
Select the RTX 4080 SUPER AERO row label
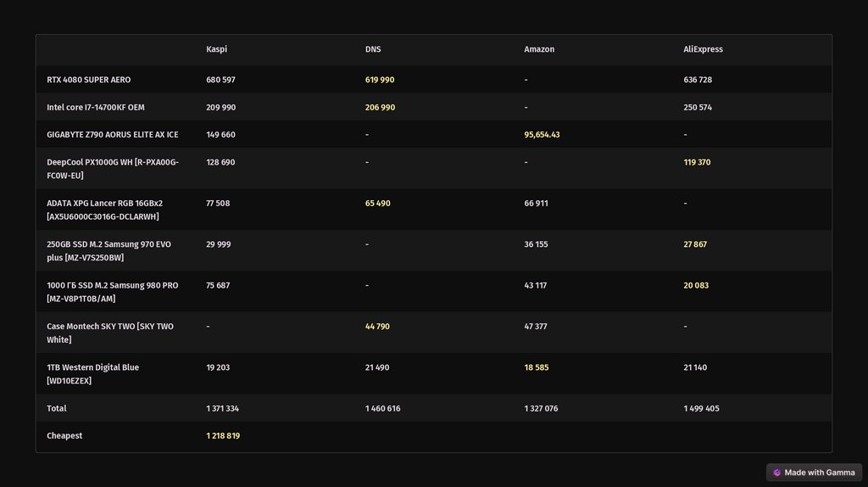point(89,80)
